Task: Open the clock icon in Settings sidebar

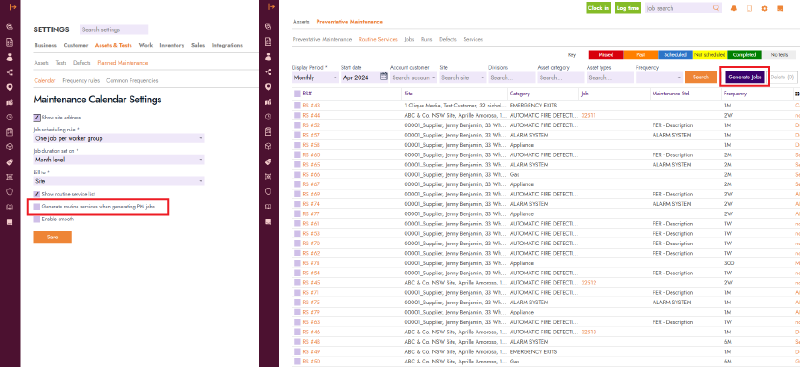Action: (9, 117)
